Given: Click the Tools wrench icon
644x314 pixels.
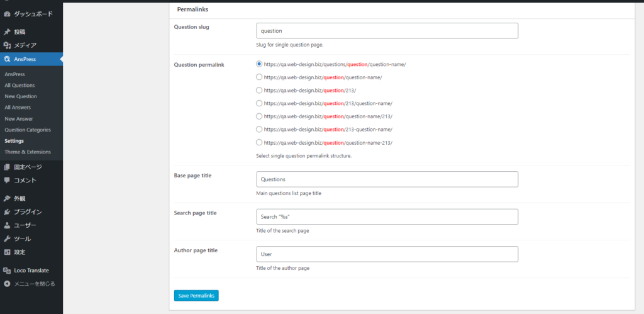Looking at the screenshot, I should pyautogui.click(x=7, y=239).
